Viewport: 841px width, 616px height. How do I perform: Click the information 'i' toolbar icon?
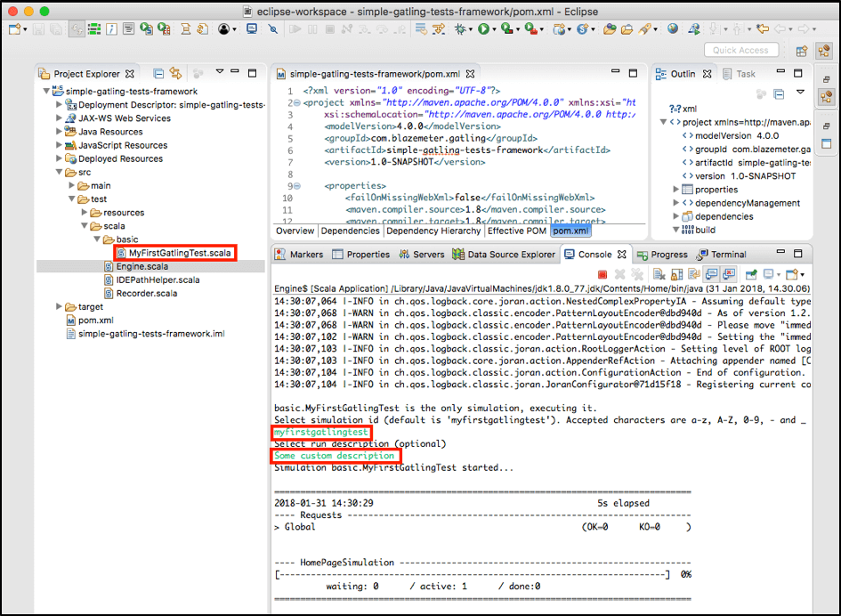click(x=111, y=29)
